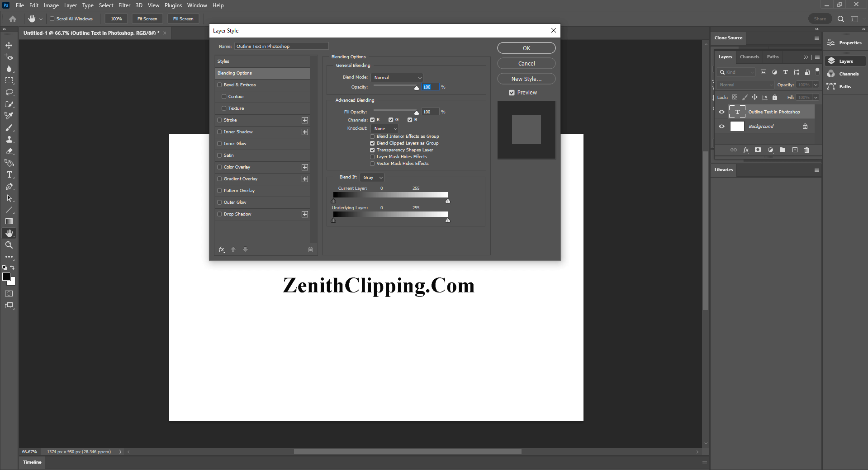Open the Blend Mode dropdown
This screenshot has width=868, height=470.
(396, 77)
